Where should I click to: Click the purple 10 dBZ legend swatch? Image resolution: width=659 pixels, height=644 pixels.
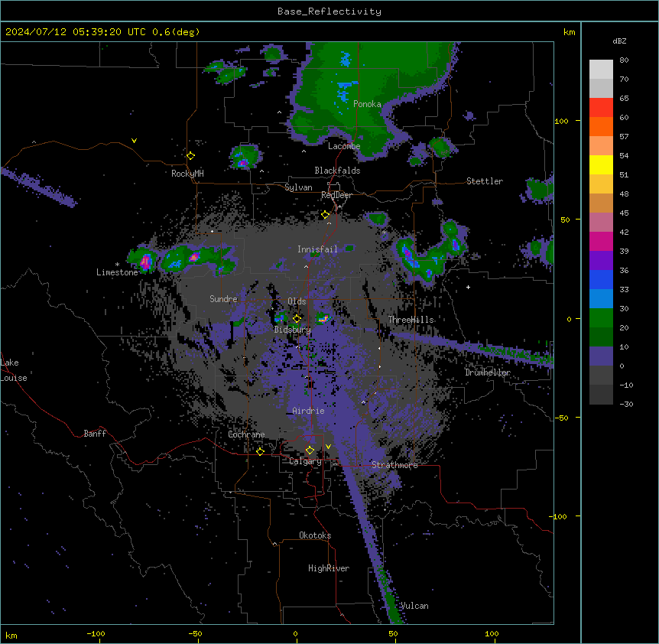click(601, 356)
